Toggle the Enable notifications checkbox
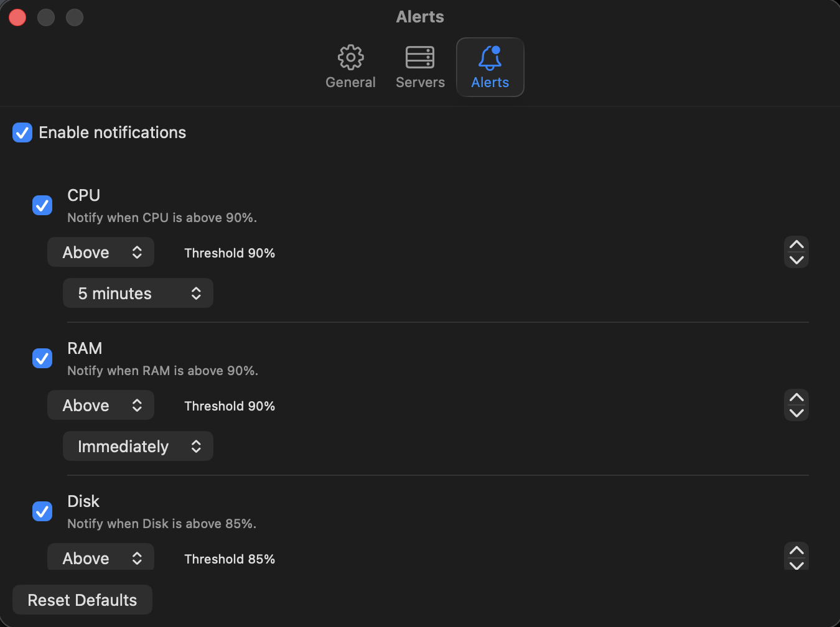This screenshot has width=840, height=627. click(22, 132)
